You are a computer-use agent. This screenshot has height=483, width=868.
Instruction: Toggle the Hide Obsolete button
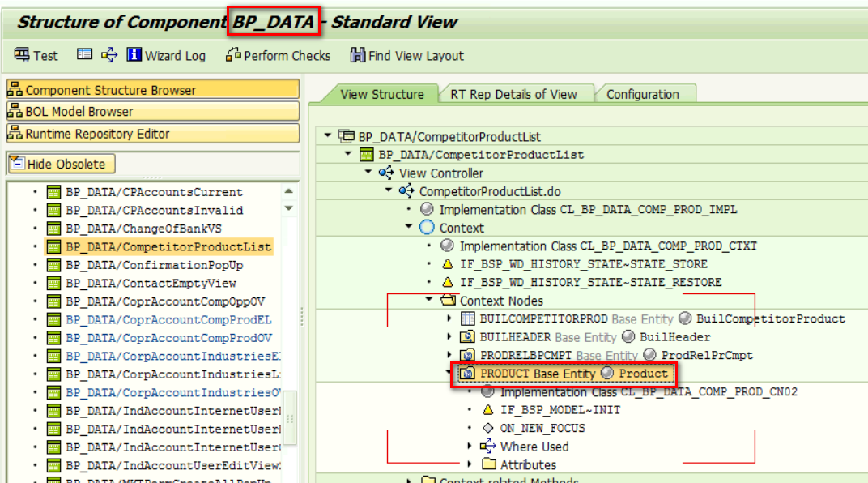pyautogui.click(x=62, y=164)
